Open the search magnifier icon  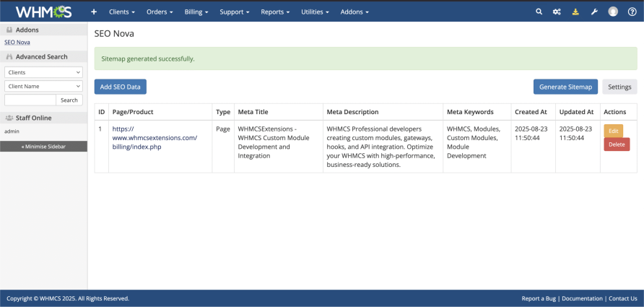539,12
